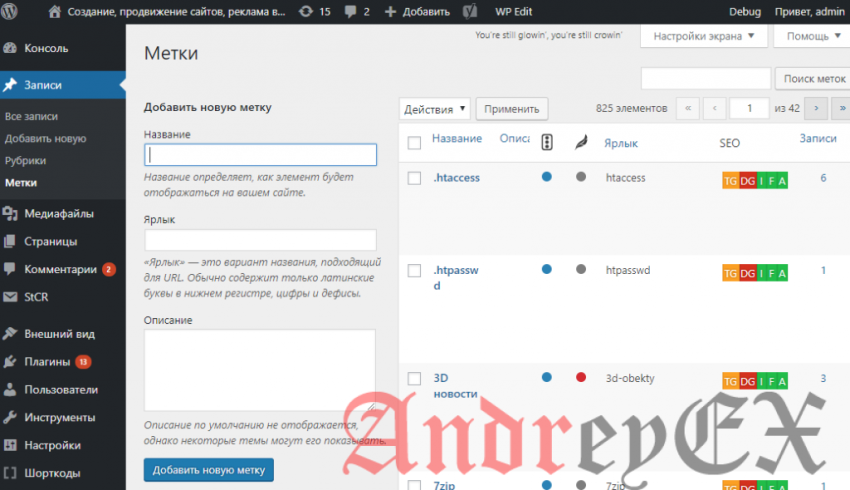Go to last page of tags

point(842,108)
